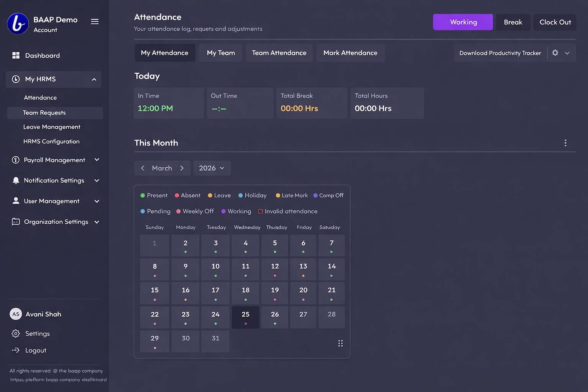This screenshot has height=392, width=588.
Task: Set status to Working
Action: tap(463, 22)
